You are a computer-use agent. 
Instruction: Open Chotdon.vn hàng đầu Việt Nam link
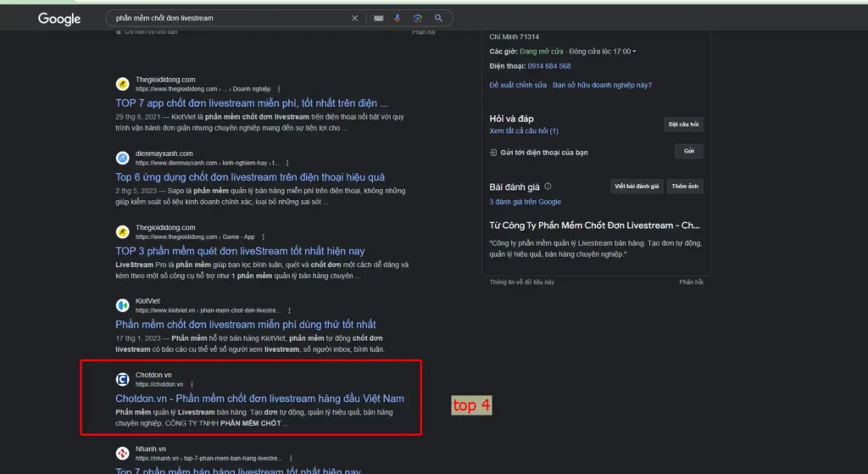point(259,399)
